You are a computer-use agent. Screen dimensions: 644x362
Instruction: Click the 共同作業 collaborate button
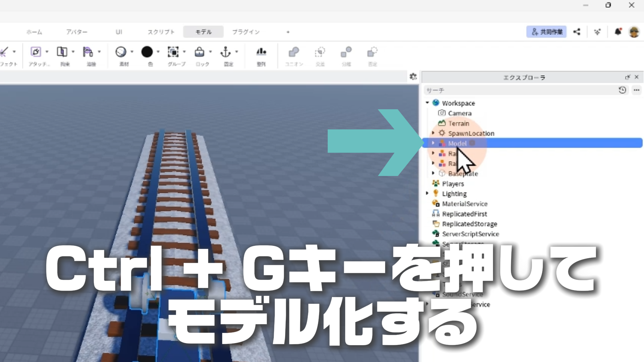546,32
